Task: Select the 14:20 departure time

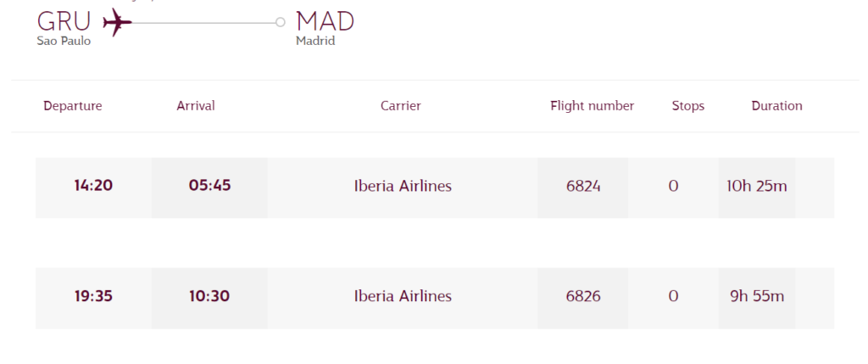Action: click(93, 187)
